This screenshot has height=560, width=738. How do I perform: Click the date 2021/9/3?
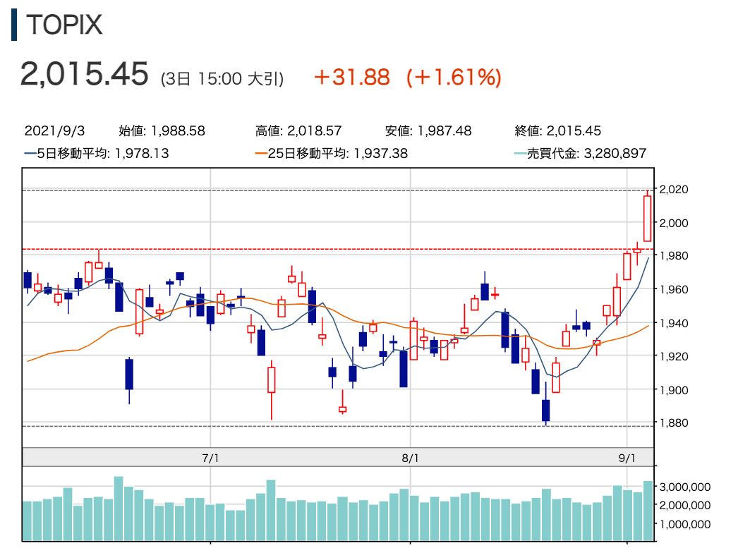54,130
